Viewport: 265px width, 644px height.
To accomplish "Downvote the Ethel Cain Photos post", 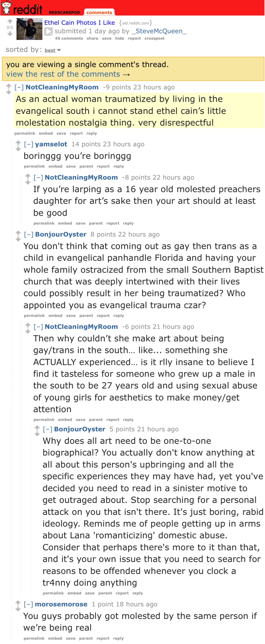I will [10, 34].
